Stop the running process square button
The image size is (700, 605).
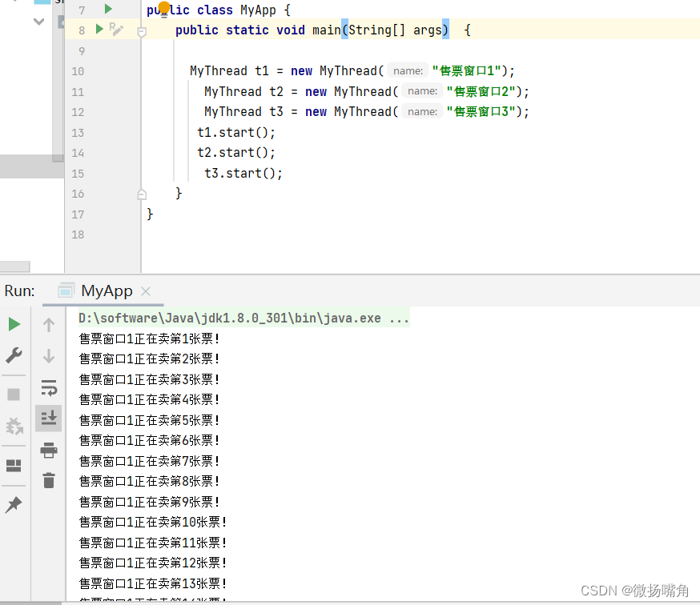[x=14, y=395]
